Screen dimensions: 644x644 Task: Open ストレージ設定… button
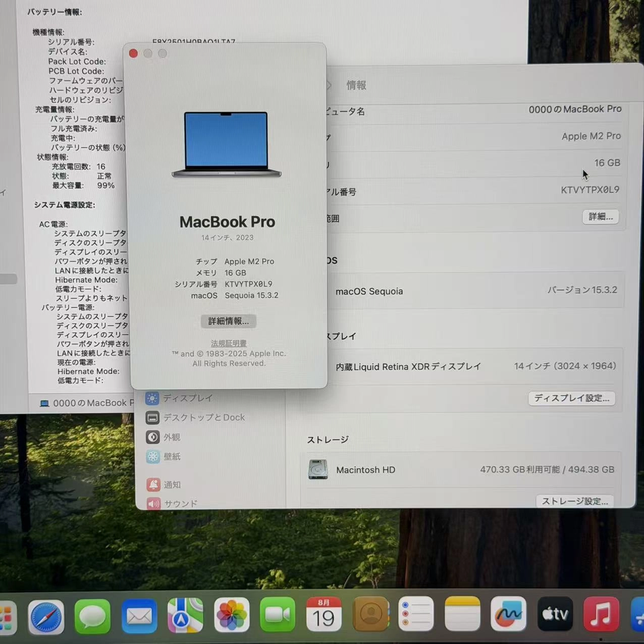point(575,501)
